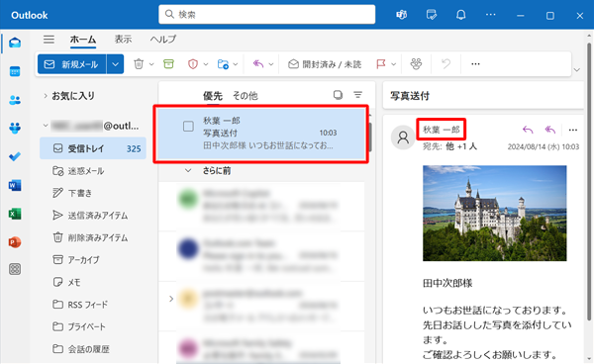Open the notifications bell
The image size is (594, 364).
460,15
